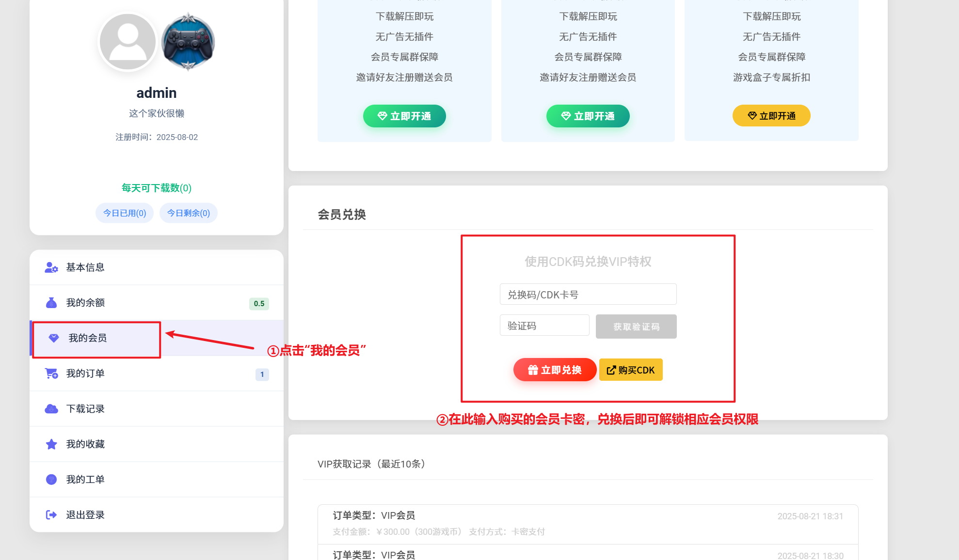The image size is (959, 560).
Task: Select 我的会员 in the sidebar
Action: click(x=157, y=338)
